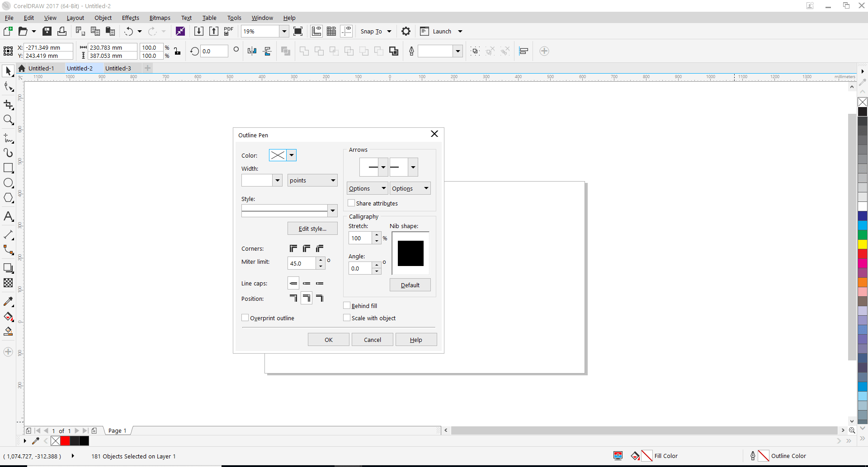The height and width of the screenshot is (467, 868).
Task: Select the Parallel Dimension tool
Action: pyautogui.click(x=8, y=235)
